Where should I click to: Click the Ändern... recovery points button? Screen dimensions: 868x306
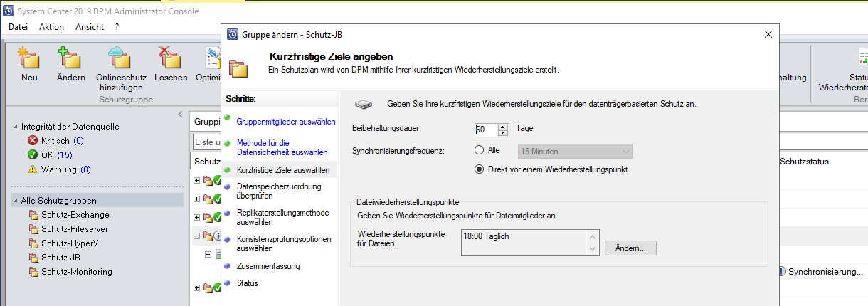pos(630,248)
